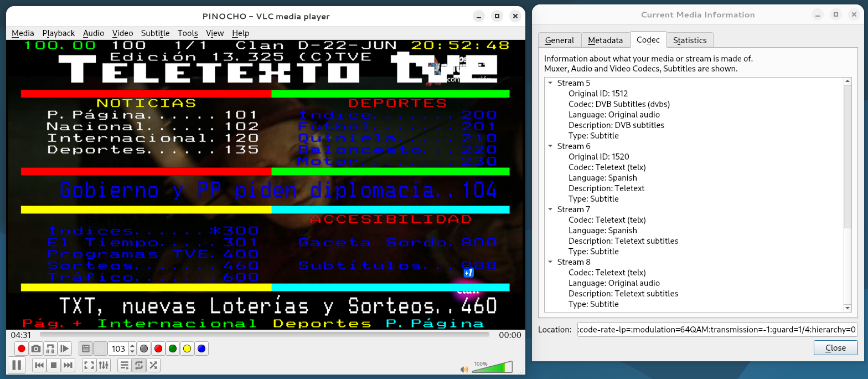Switch to the Metadata tab
The image size is (868, 379).
point(606,40)
